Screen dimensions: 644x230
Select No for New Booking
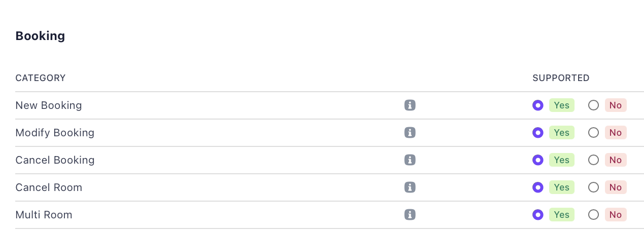pos(593,105)
